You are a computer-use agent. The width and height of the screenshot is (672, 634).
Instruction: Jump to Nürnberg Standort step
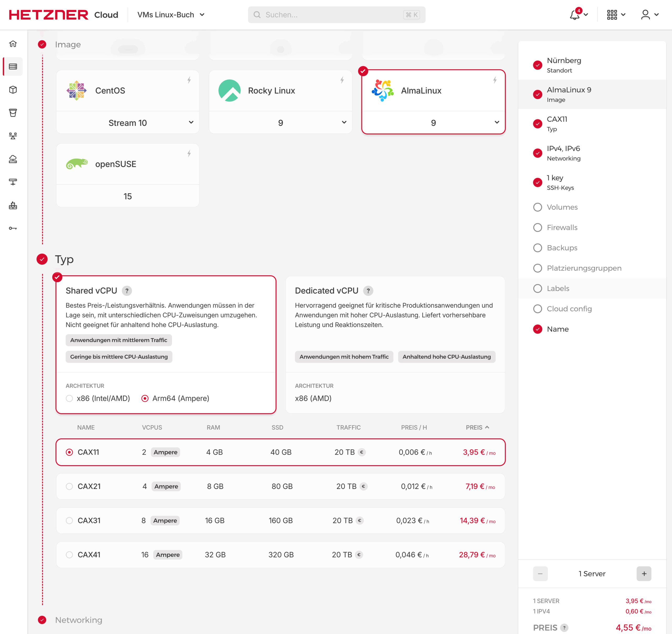(x=592, y=65)
